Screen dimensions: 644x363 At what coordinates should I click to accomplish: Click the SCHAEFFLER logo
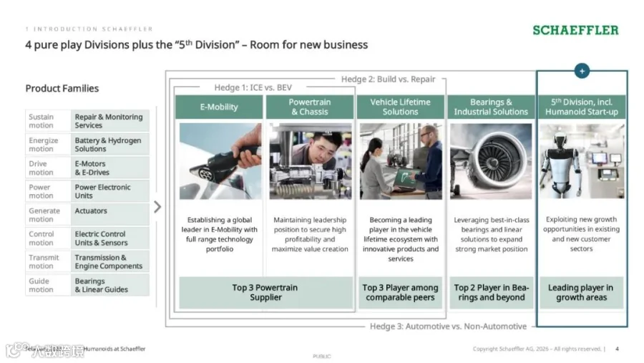575,30
